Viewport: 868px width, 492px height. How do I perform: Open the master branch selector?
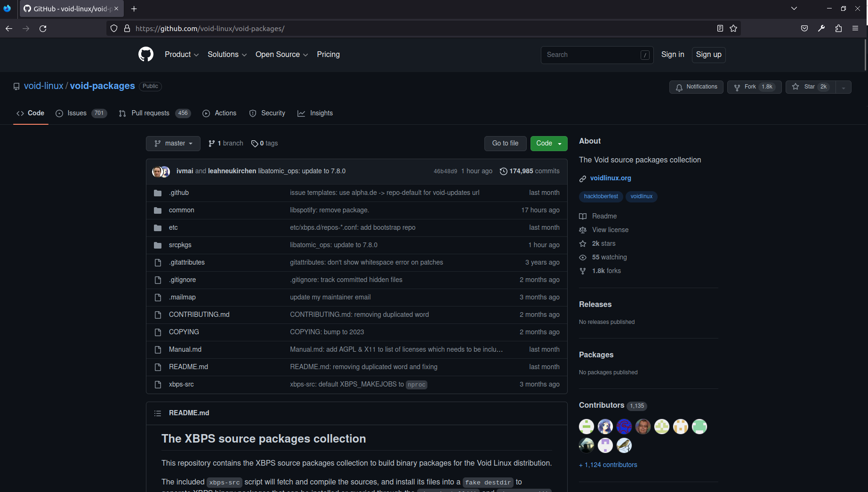click(x=173, y=144)
